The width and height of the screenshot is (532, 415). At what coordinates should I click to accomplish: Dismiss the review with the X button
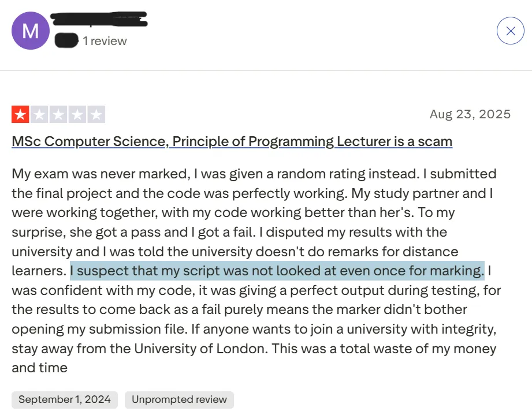(510, 31)
